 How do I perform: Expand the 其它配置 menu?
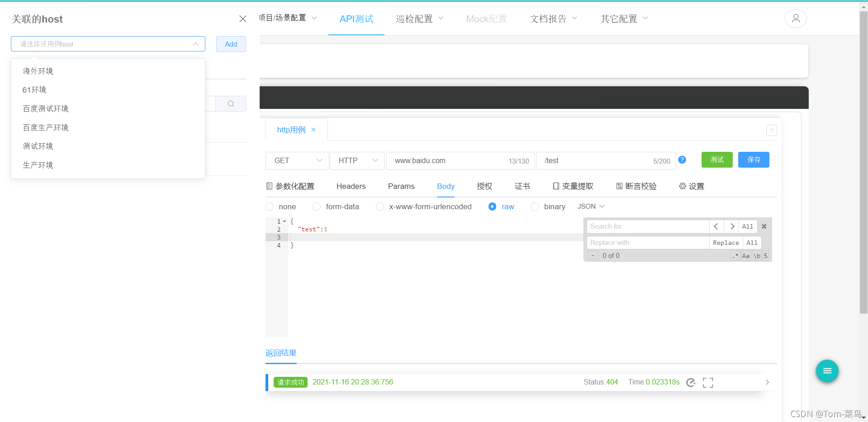[x=624, y=19]
